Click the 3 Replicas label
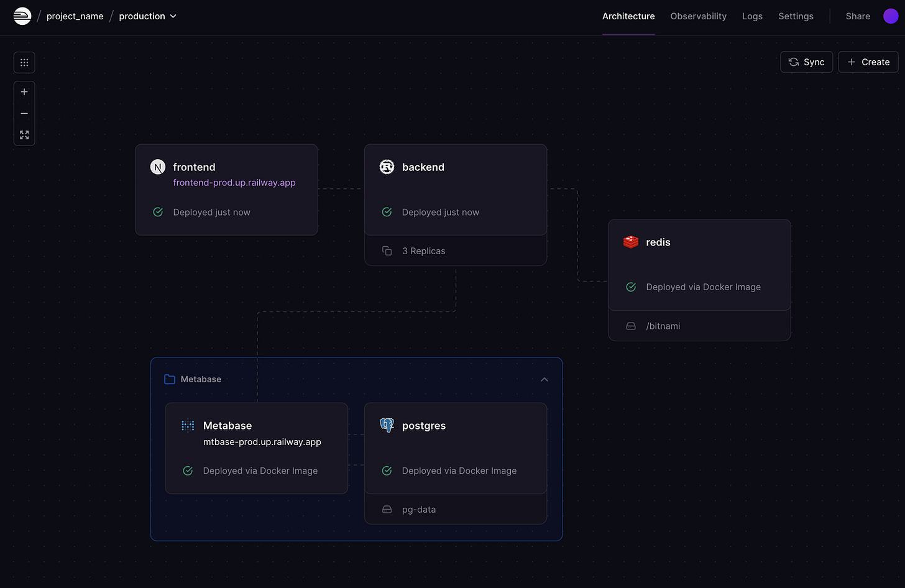 click(424, 251)
